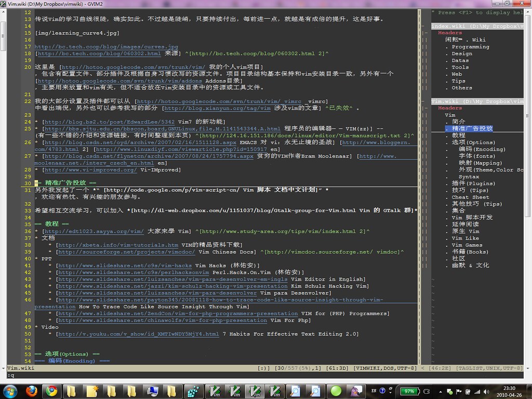This screenshot has height=399, width=532.
Task: Click the green circle taskbar icon
Action: 336,390
